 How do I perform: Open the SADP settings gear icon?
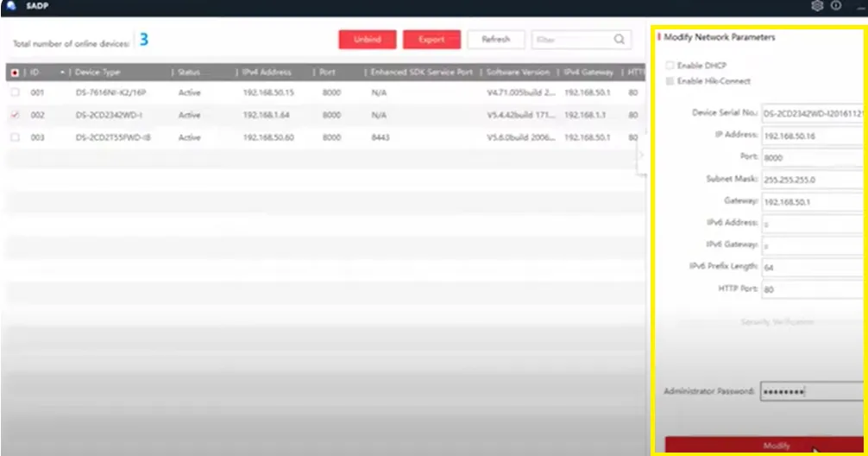817,5
